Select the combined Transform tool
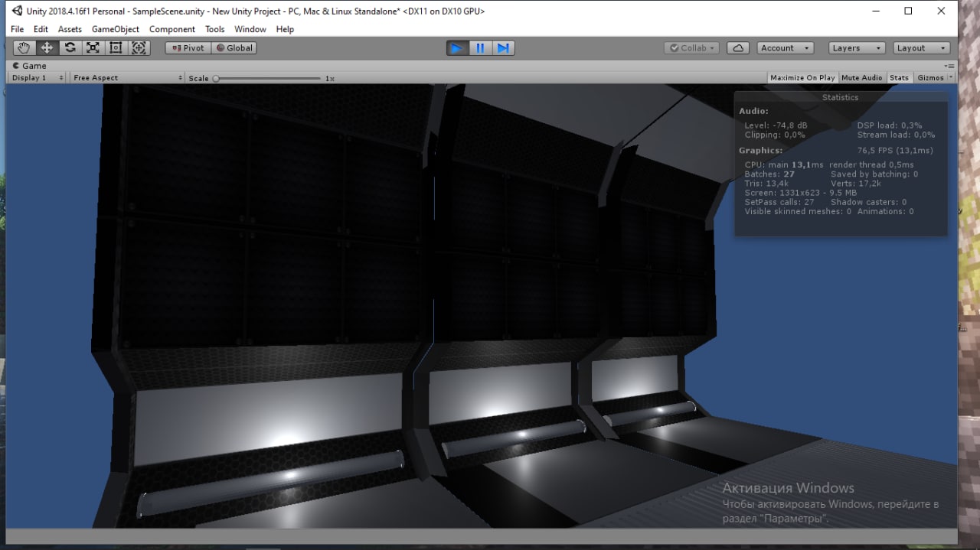Screen dimensions: 980x550 click(139, 47)
